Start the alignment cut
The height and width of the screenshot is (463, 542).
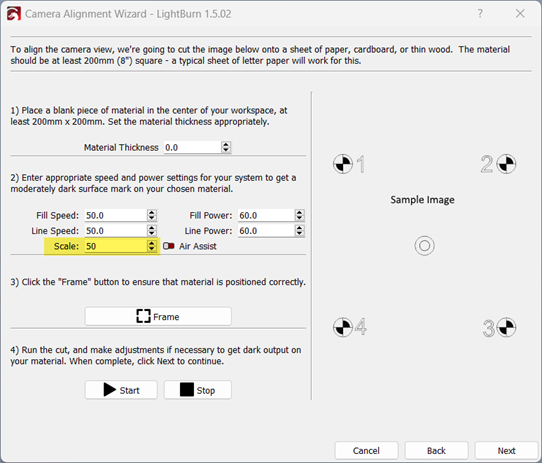121,390
